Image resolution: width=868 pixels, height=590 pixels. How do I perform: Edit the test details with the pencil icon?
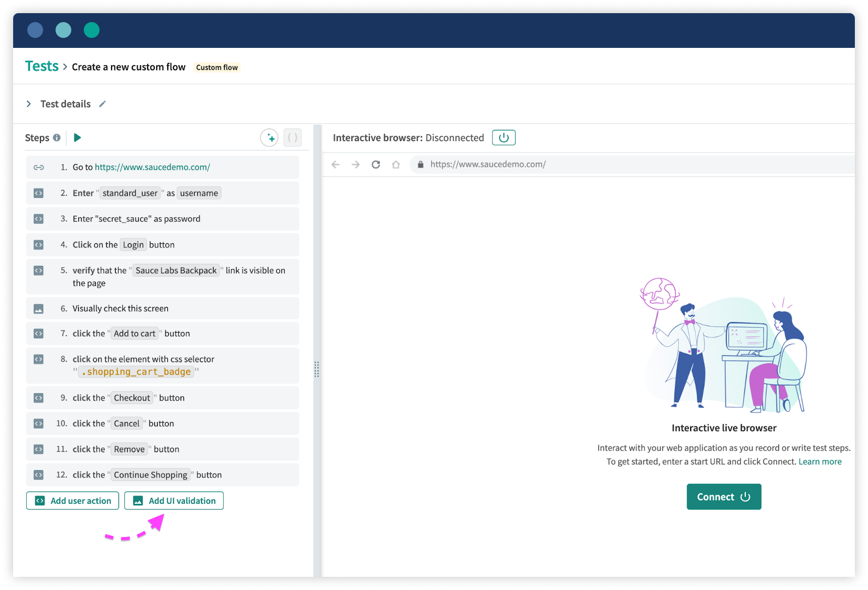point(102,104)
